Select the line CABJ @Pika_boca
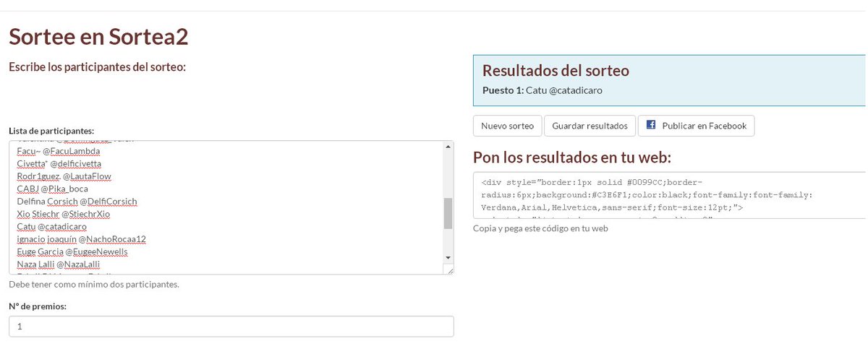The image size is (868, 349). (52, 189)
